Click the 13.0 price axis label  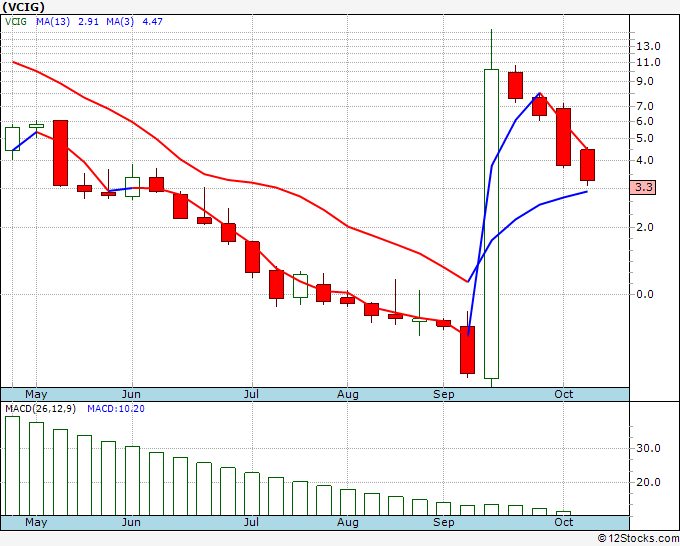(648, 46)
